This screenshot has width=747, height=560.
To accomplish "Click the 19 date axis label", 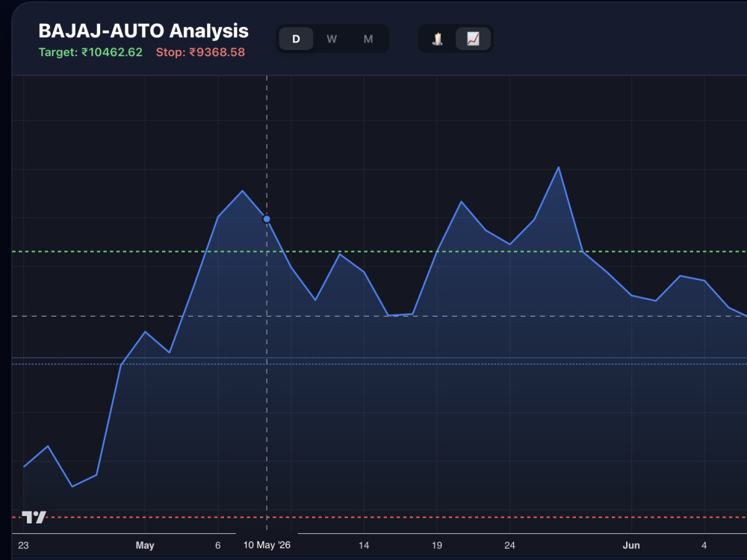I will coord(437,545).
